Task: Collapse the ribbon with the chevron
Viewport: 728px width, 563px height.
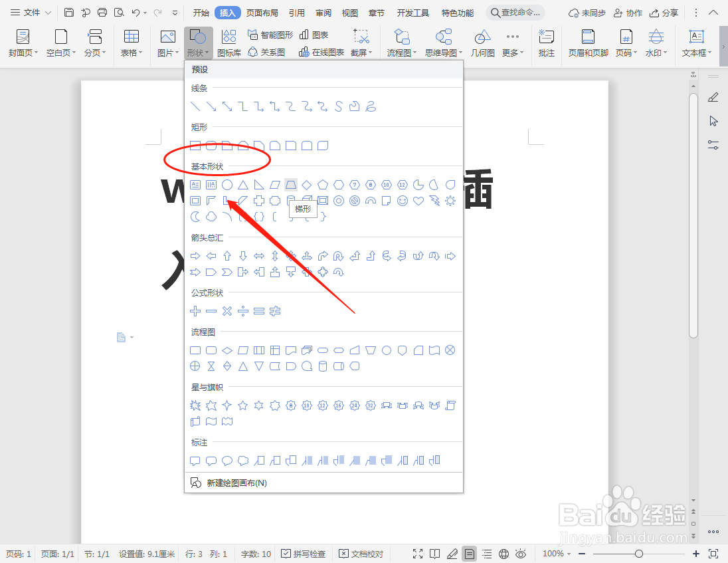Action: point(713,13)
